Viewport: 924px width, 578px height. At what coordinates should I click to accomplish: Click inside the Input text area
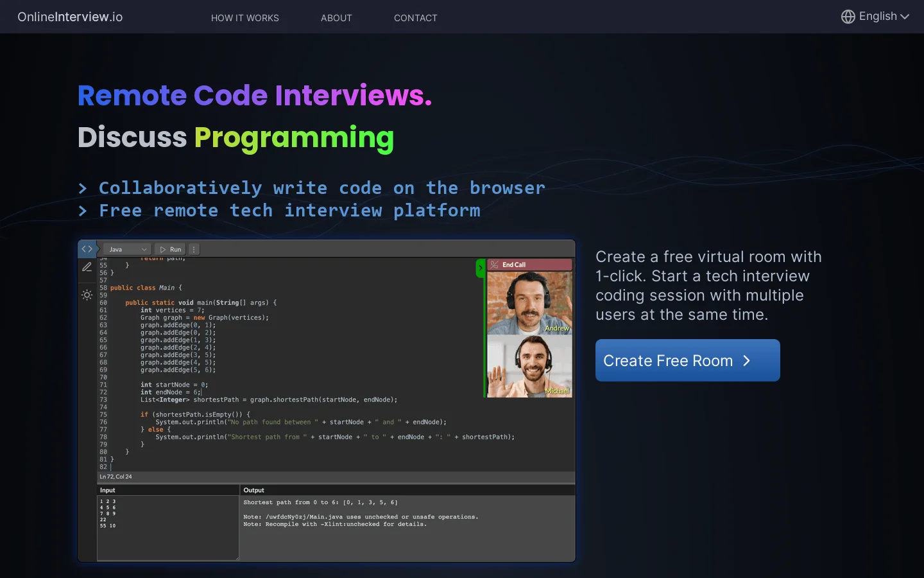(168, 528)
